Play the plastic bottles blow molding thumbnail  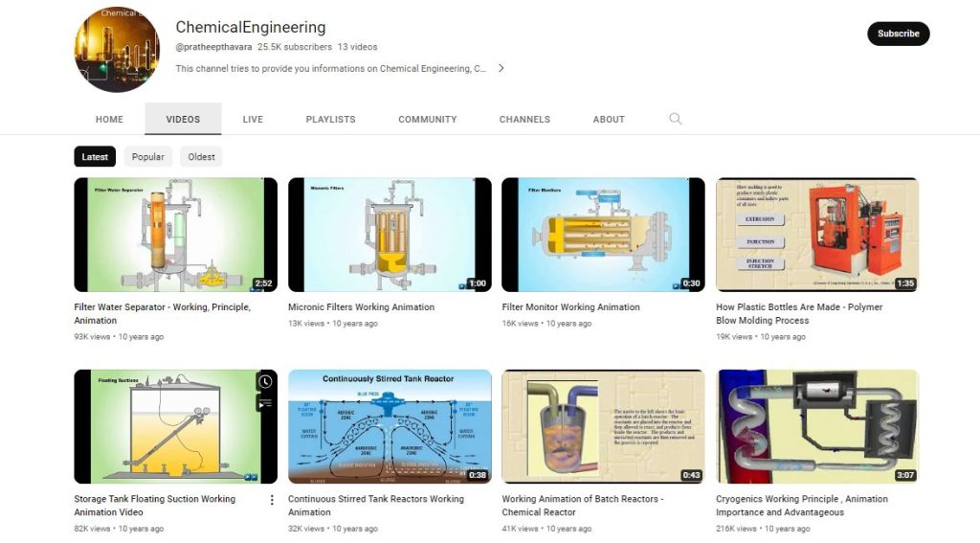pyautogui.click(x=817, y=235)
